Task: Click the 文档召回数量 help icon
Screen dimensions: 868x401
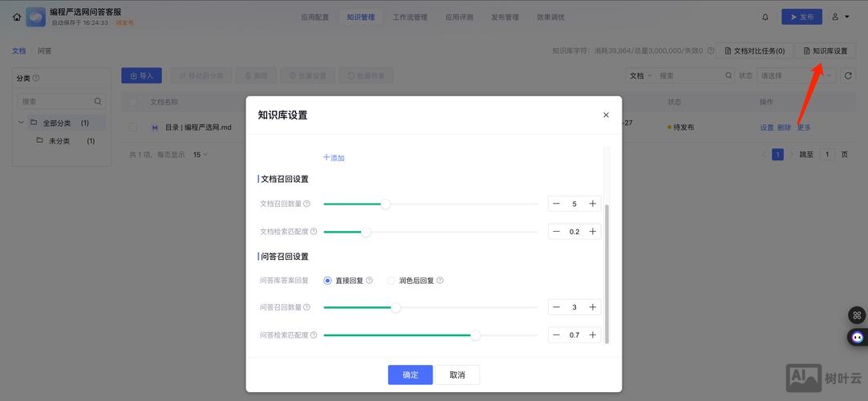Action: pyautogui.click(x=306, y=204)
